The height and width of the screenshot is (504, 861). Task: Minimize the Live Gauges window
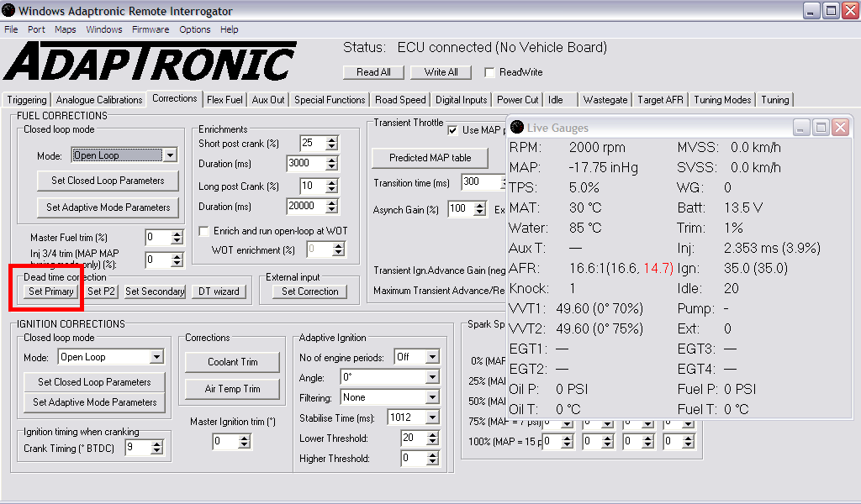pos(801,128)
